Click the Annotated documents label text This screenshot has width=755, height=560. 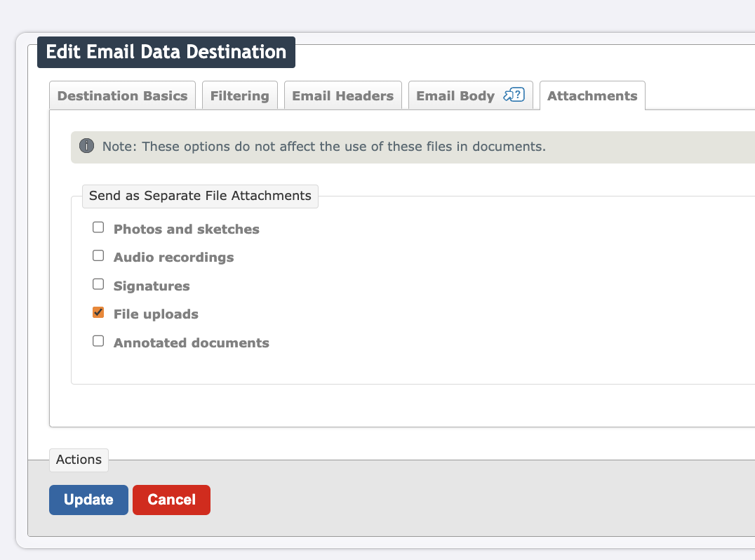192,343
